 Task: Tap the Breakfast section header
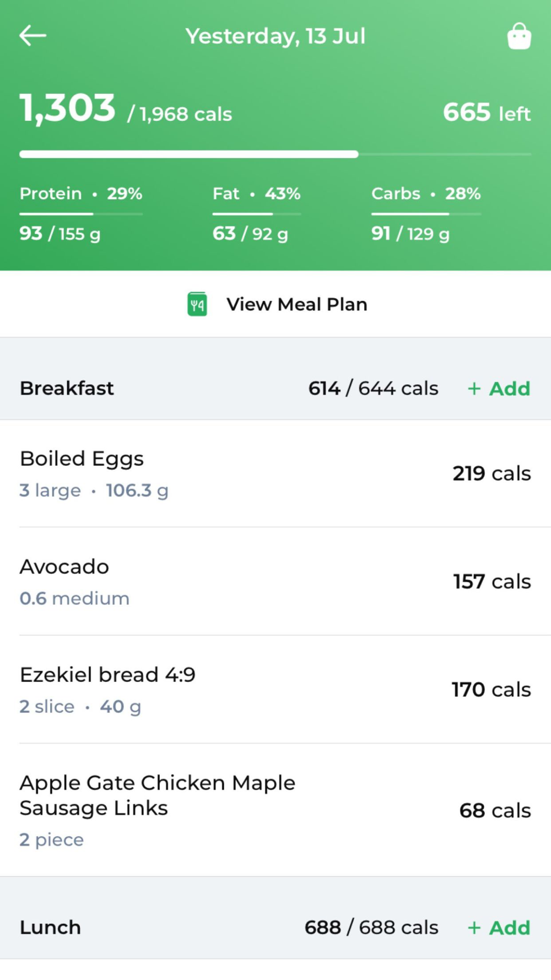[67, 389]
